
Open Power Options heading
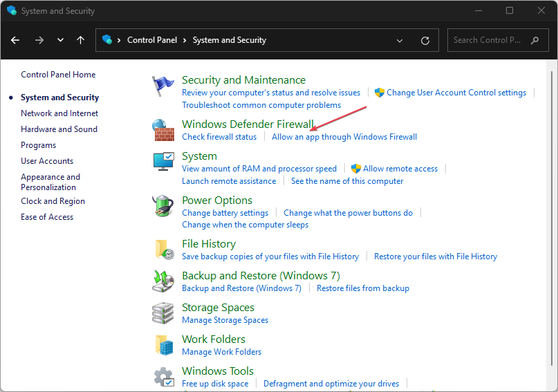tap(217, 200)
